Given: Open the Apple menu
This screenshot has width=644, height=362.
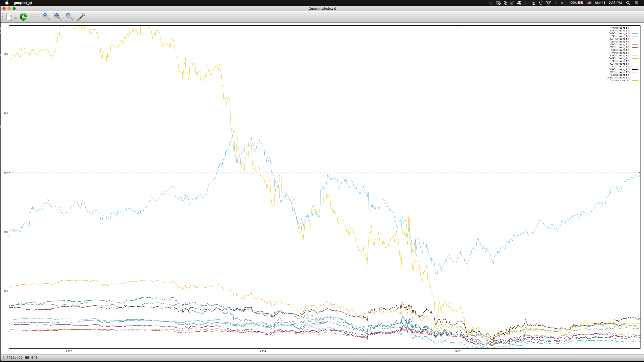Looking at the screenshot, I should coord(7,3).
